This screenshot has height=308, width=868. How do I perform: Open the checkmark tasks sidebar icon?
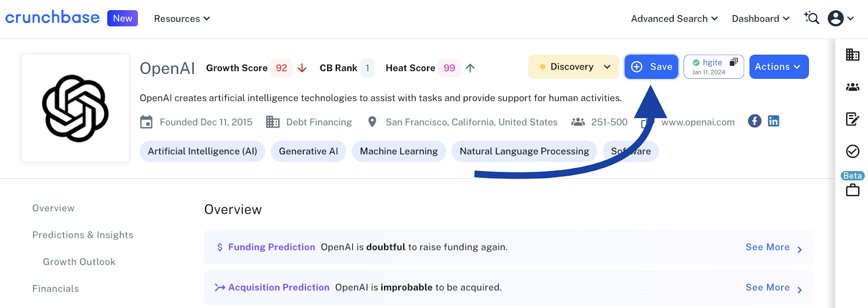click(x=852, y=151)
